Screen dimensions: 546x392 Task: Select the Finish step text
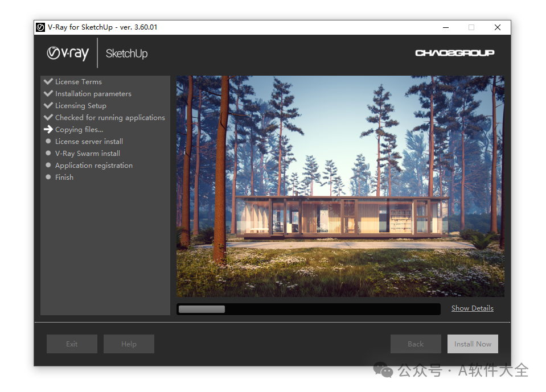point(64,178)
